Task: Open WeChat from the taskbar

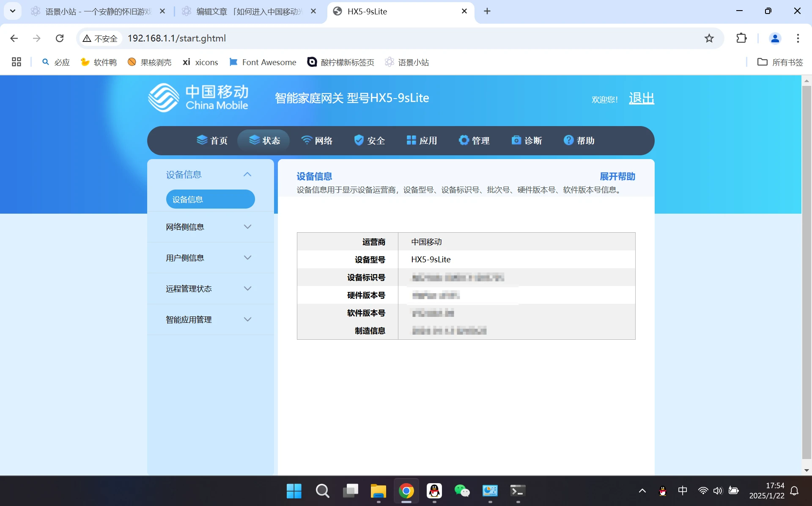Action: [x=463, y=491]
